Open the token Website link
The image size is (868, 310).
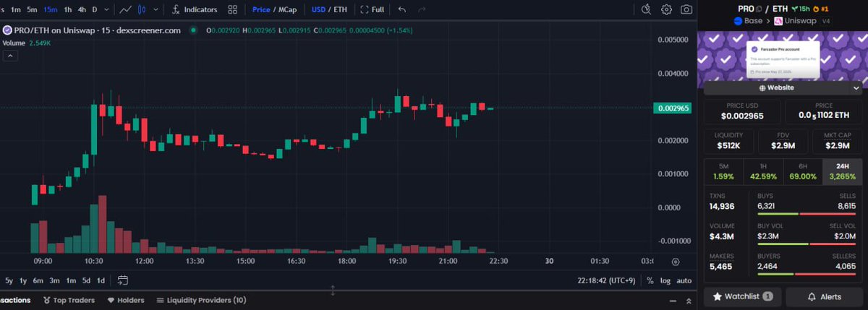[775, 87]
